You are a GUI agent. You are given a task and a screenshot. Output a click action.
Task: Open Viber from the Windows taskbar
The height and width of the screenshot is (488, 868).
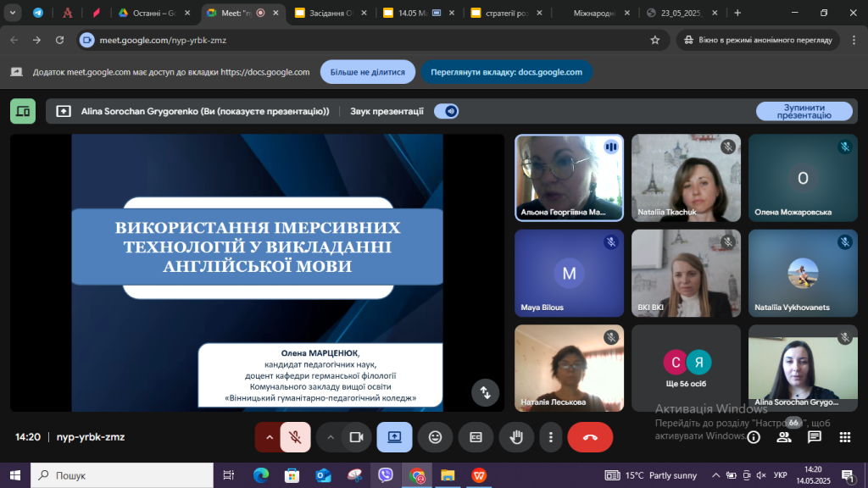coord(386,475)
